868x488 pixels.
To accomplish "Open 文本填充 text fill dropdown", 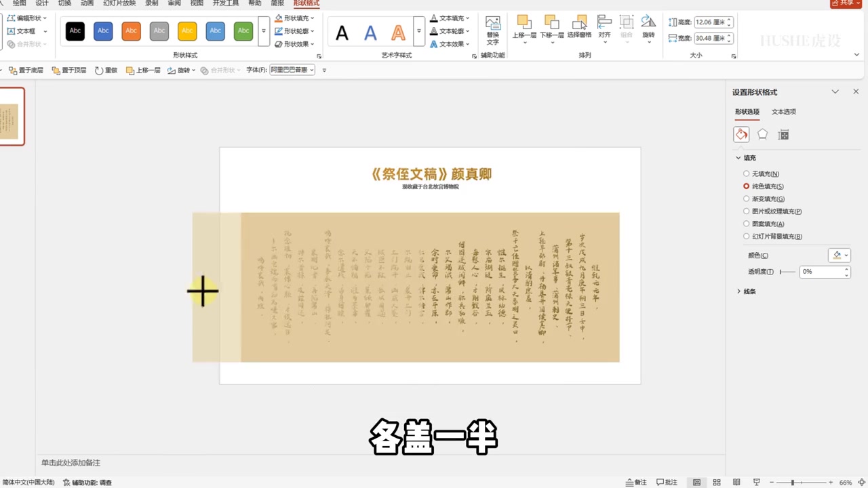I will pyautogui.click(x=451, y=18).
